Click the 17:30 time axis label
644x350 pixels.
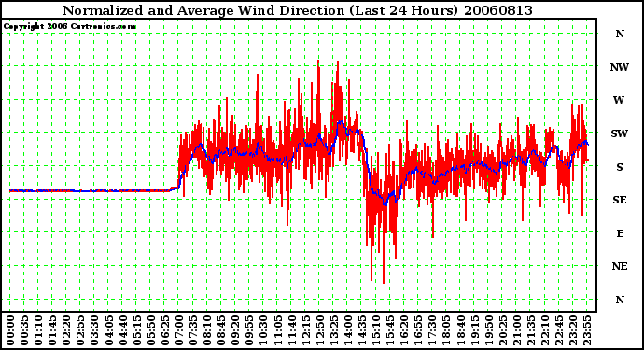tap(432, 330)
